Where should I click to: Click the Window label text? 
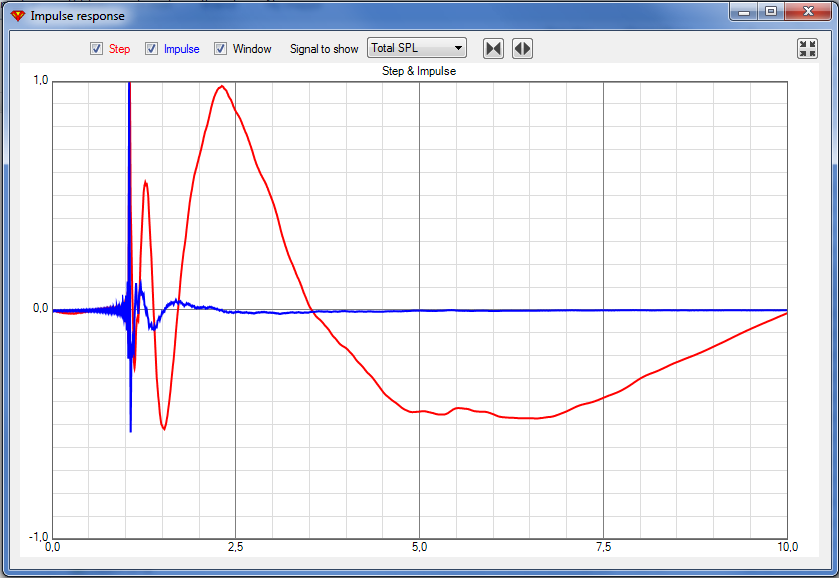(252, 49)
